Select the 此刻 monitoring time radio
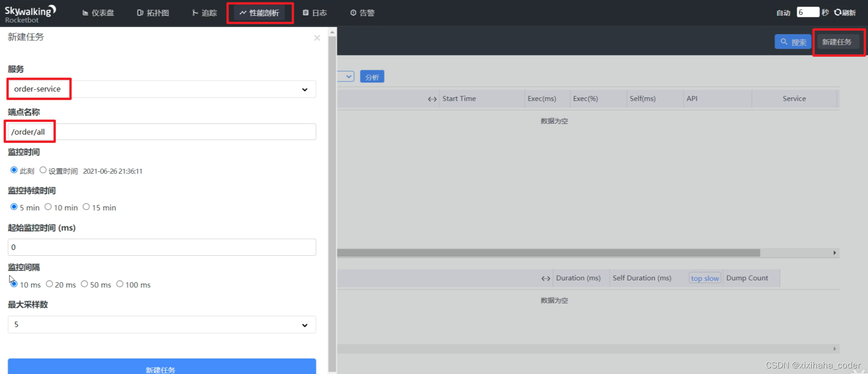Image resolution: width=868 pixels, height=374 pixels. 14,170
